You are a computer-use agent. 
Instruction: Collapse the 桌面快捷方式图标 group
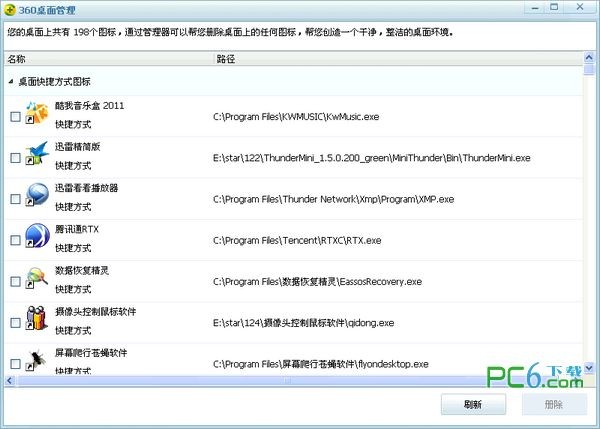pos(11,81)
